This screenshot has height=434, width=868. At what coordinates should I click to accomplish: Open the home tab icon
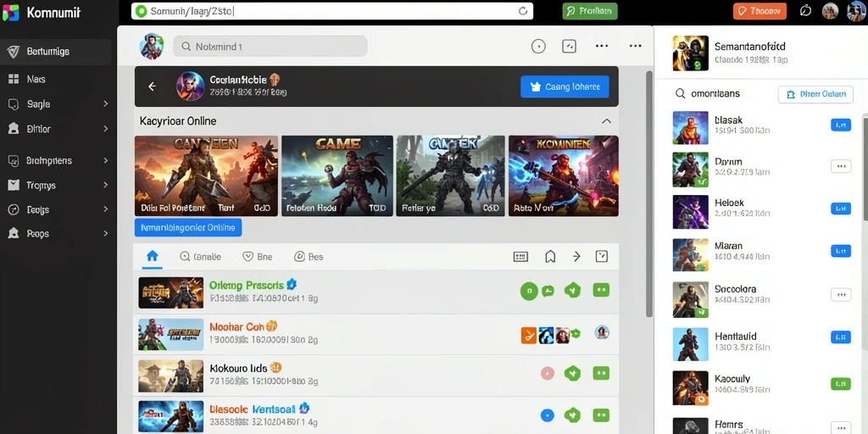tap(153, 256)
